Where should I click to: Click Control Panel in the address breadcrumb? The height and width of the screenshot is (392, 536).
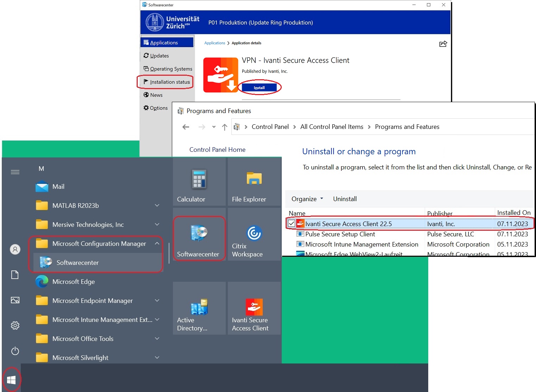(270, 127)
